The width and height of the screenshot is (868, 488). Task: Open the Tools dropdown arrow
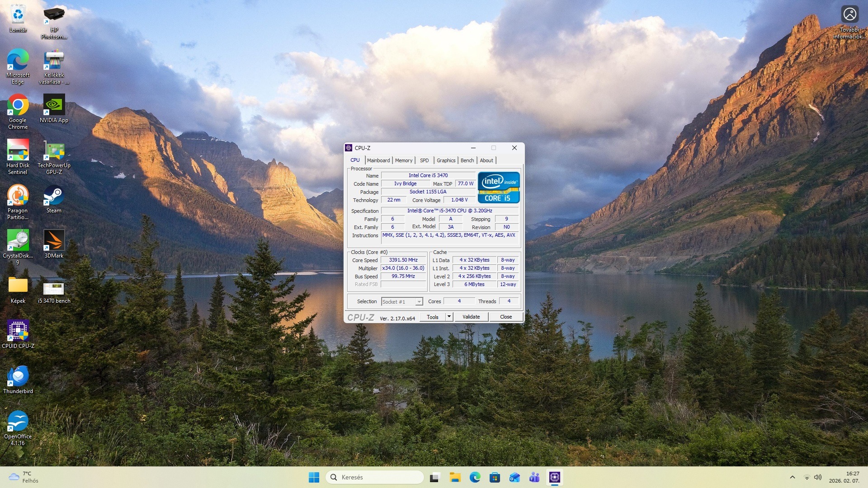tap(449, 317)
